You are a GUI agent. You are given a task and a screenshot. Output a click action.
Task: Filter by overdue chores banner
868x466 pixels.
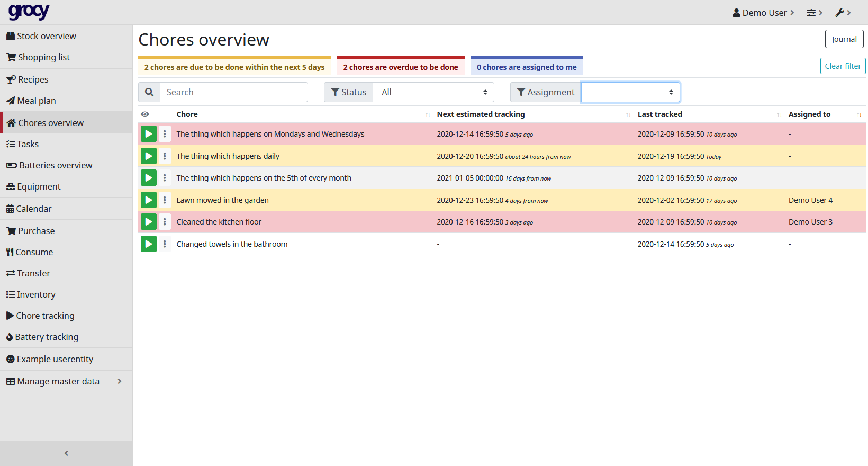(x=400, y=67)
